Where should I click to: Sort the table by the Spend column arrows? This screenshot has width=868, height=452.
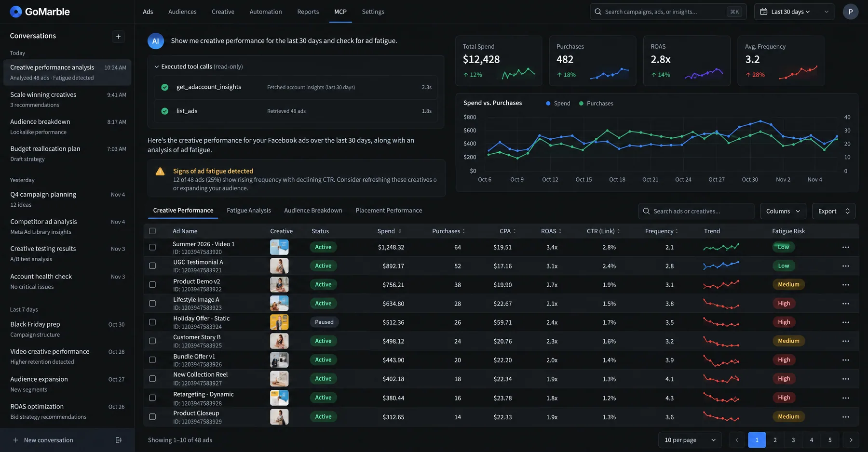400,231
